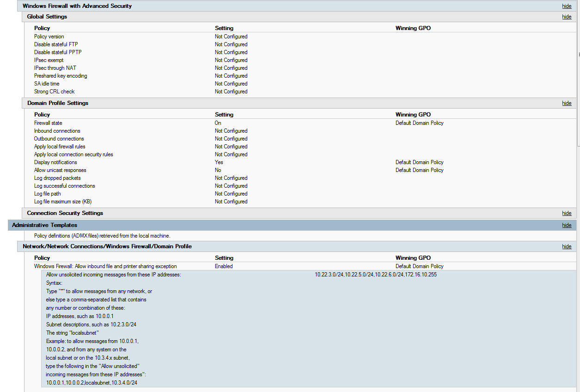
Task: Select the Allow unicast responses row
Action: (x=60, y=170)
